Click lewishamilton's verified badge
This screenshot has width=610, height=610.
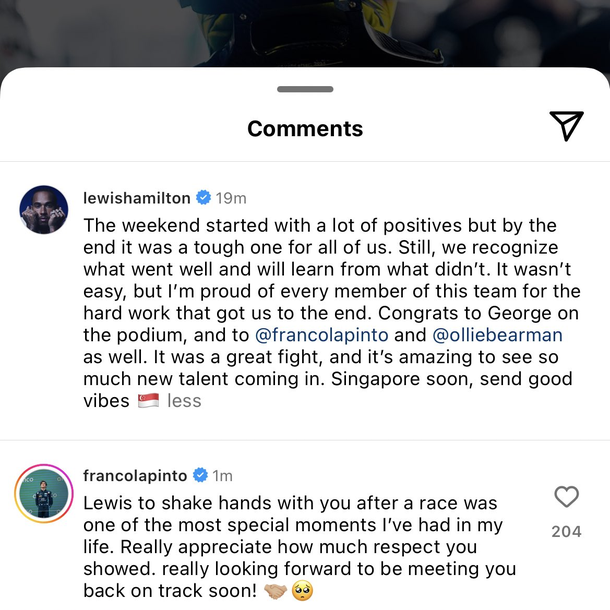tap(203, 198)
